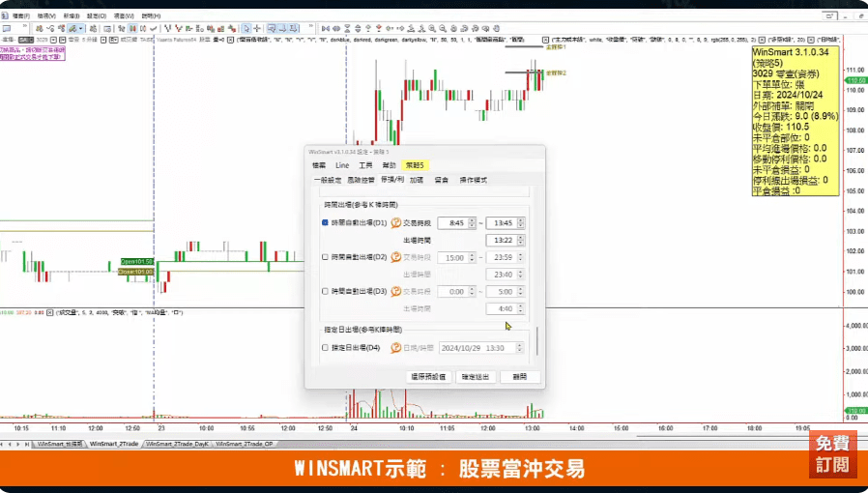The image size is (868, 493).
Task: Click the dialog's vertical scrollbar
Action: 537,341
